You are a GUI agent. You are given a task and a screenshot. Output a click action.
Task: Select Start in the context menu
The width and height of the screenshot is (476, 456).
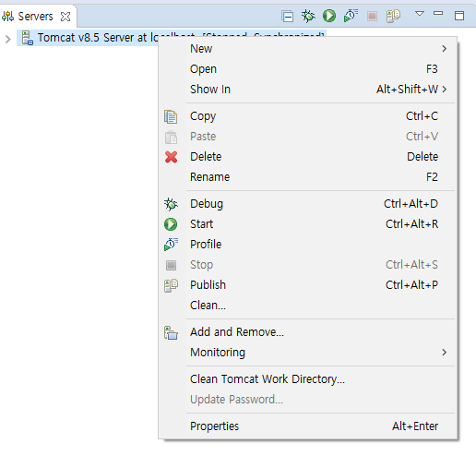308,224
